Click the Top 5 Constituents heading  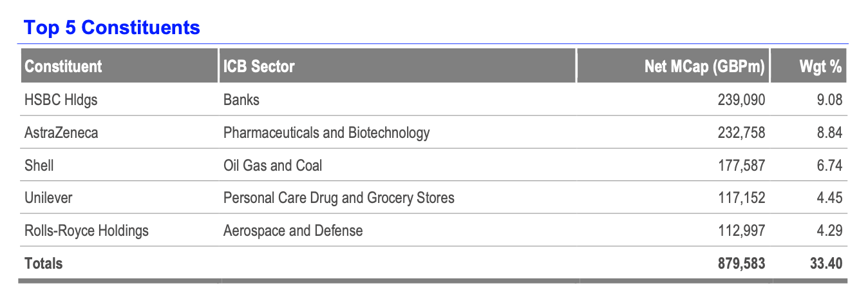pos(112,28)
